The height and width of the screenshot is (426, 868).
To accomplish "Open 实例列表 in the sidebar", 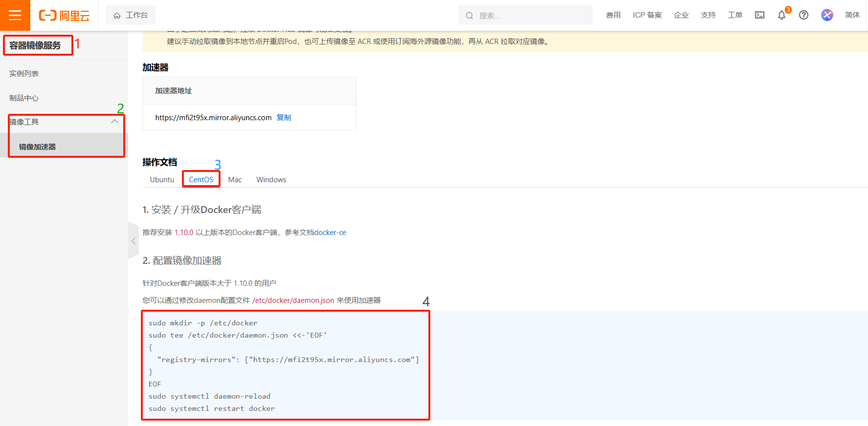I will click(24, 73).
